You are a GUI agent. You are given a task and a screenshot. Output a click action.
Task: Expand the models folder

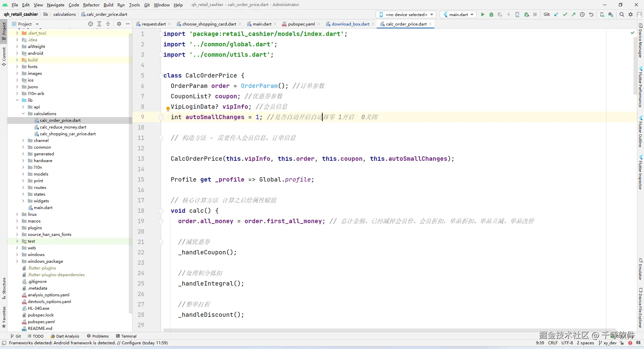(x=23, y=174)
